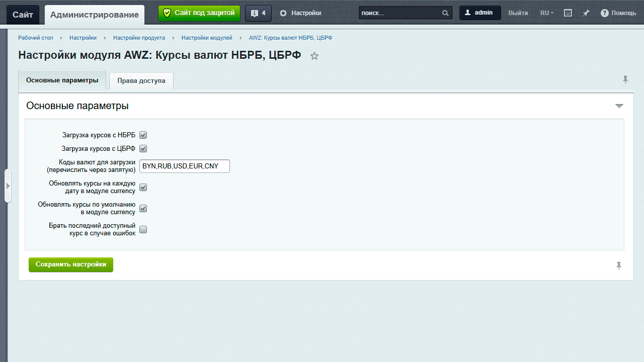644x362 pixels.
Task: Open the notifications counter showing 4
Action: [x=258, y=13]
